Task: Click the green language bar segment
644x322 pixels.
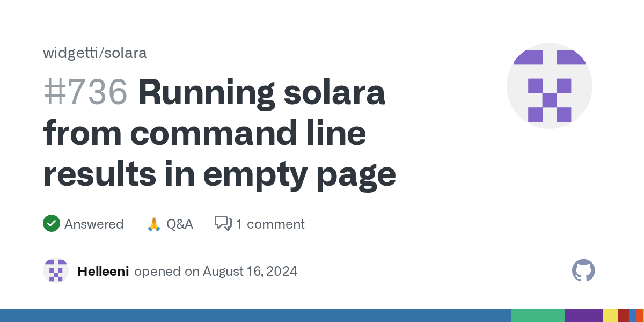Action: pos(537,316)
